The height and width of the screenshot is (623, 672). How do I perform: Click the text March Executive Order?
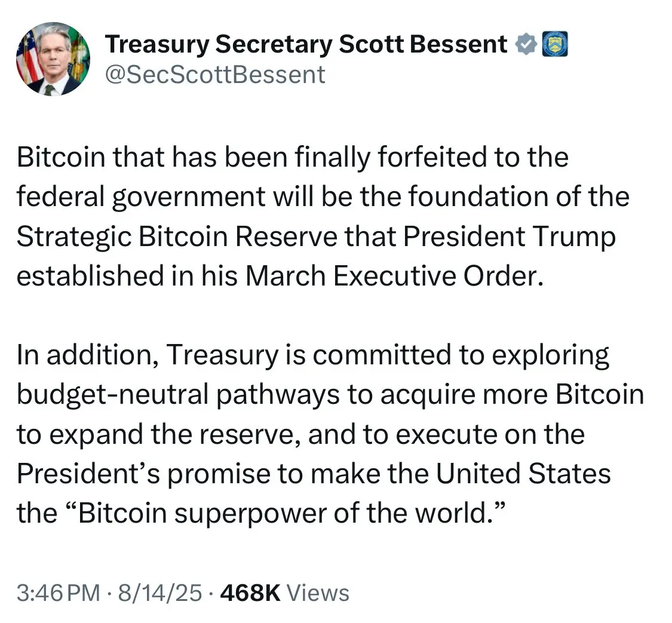click(394, 276)
